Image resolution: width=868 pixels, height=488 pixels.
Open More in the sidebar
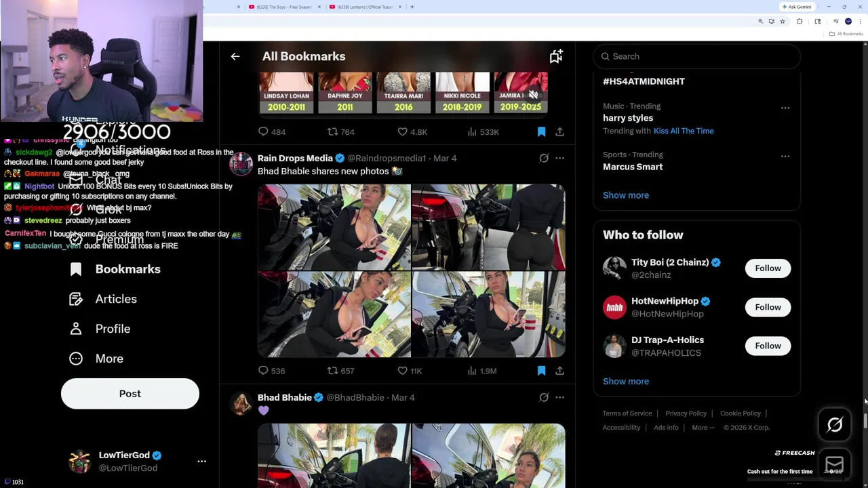tap(96, 359)
